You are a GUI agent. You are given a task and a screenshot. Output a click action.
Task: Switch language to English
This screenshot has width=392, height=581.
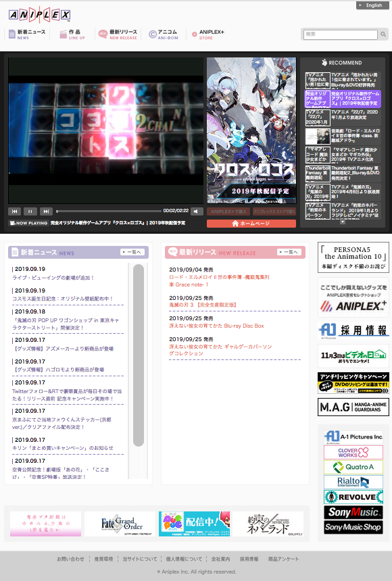[370, 5]
